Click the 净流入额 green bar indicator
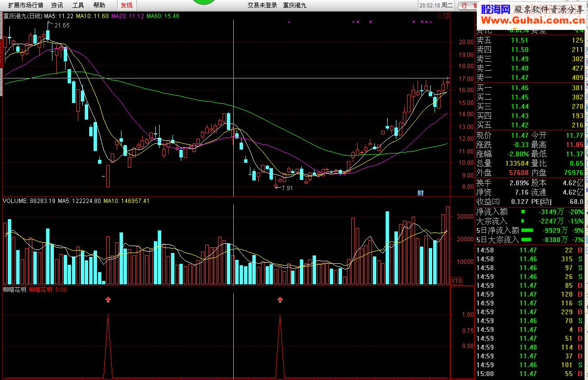 [x=522, y=212]
